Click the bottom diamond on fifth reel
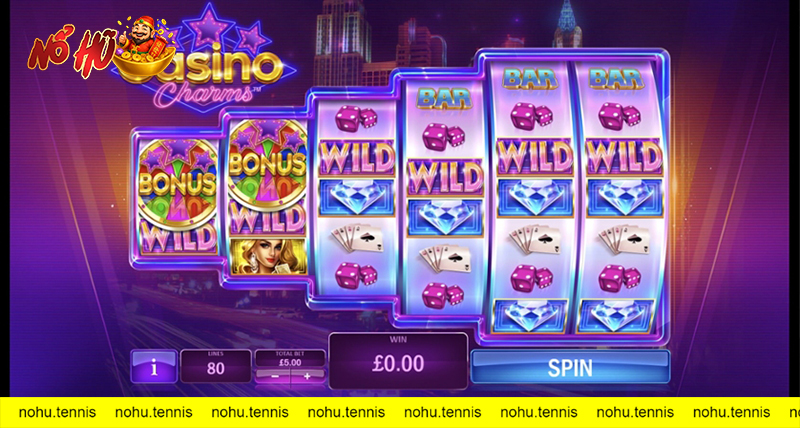The image size is (800, 428). click(x=530, y=315)
